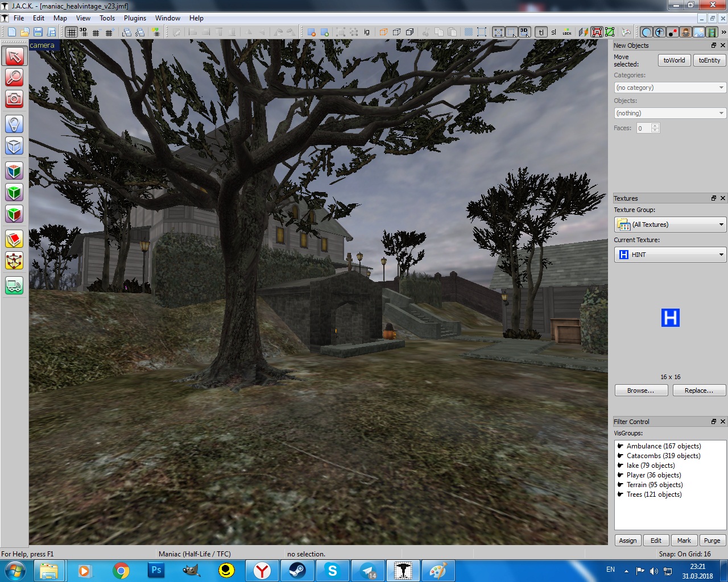
Task: Toggle the LOCK toolbar icon
Action: (x=567, y=32)
